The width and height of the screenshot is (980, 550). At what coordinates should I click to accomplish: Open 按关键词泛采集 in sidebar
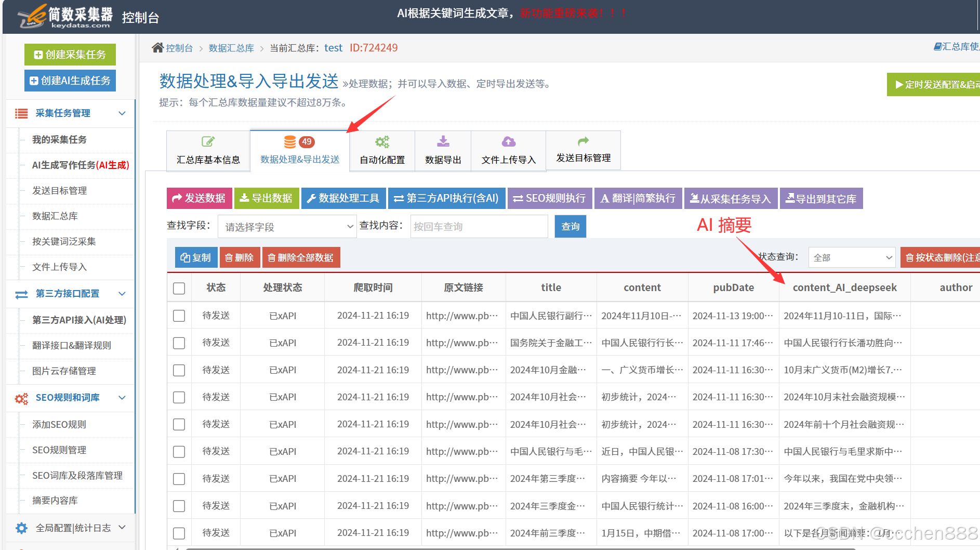(64, 241)
